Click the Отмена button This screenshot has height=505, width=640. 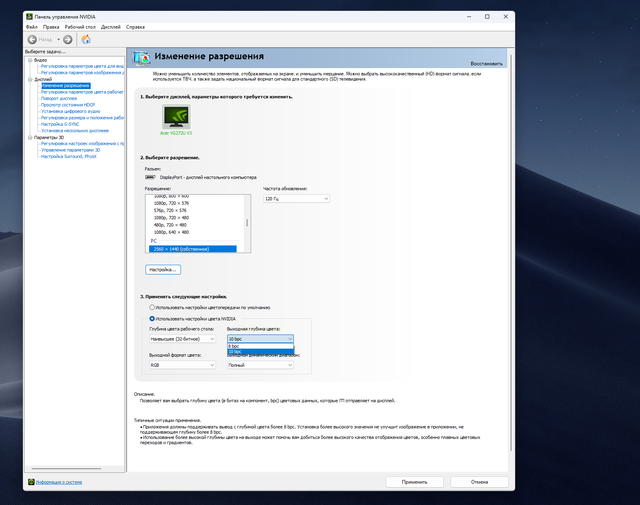click(x=479, y=482)
